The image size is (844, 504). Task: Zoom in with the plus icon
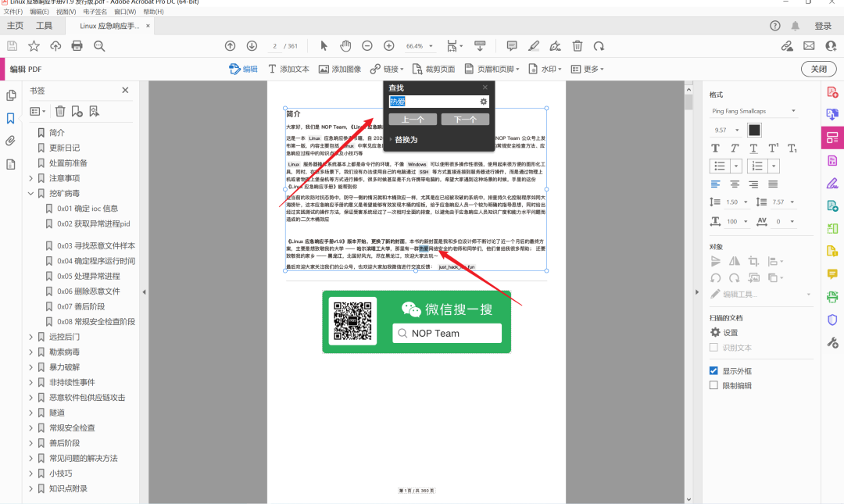click(389, 46)
